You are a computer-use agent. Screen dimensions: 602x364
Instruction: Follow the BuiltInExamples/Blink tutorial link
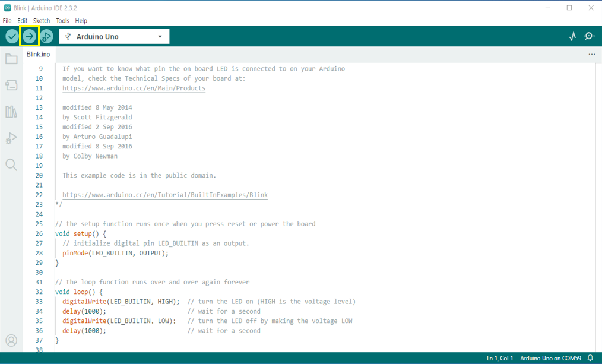(165, 195)
